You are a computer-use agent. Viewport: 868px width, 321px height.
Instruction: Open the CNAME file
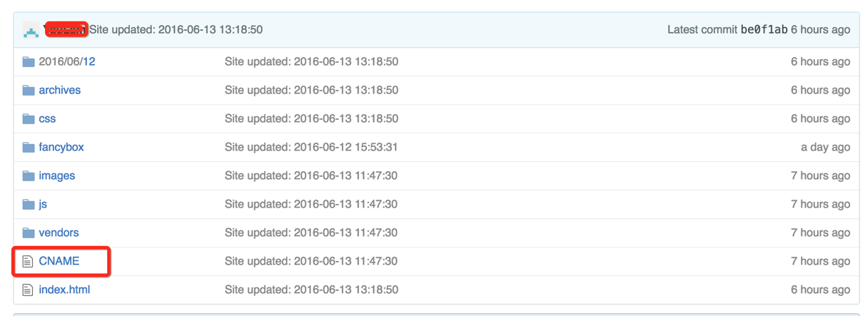(x=59, y=262)
